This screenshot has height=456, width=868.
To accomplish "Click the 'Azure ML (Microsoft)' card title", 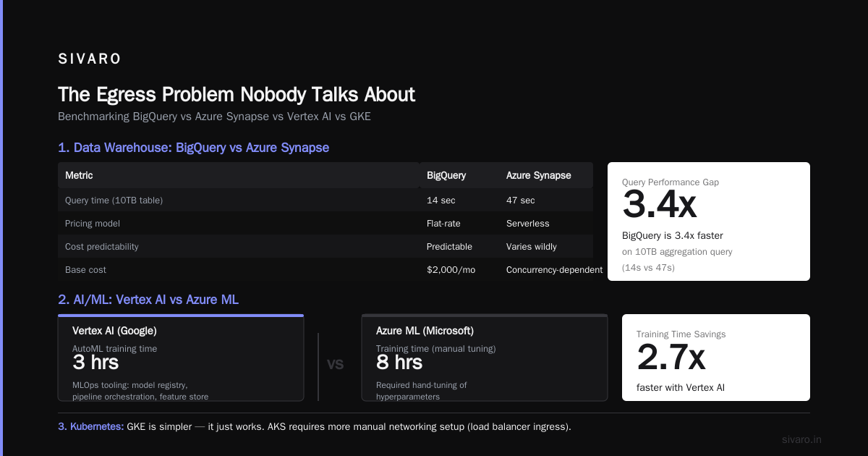I will [425, 331].
